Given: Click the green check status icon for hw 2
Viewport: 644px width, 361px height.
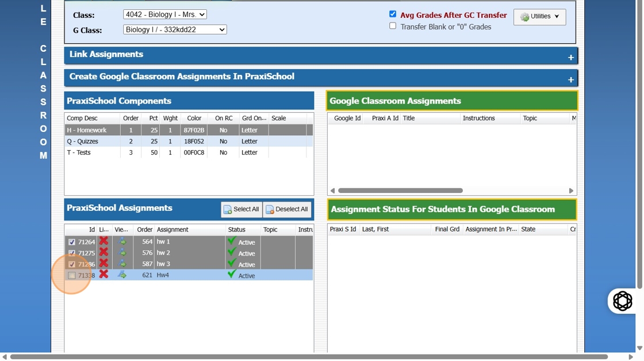Looking at the screenshot, I should [232, 252].
